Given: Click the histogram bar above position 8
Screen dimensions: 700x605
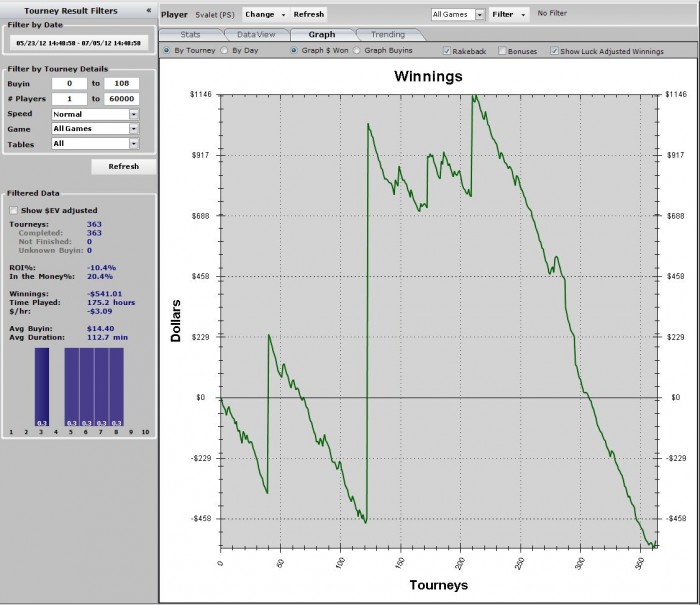Looking at the screenshot, I should 117,387.
